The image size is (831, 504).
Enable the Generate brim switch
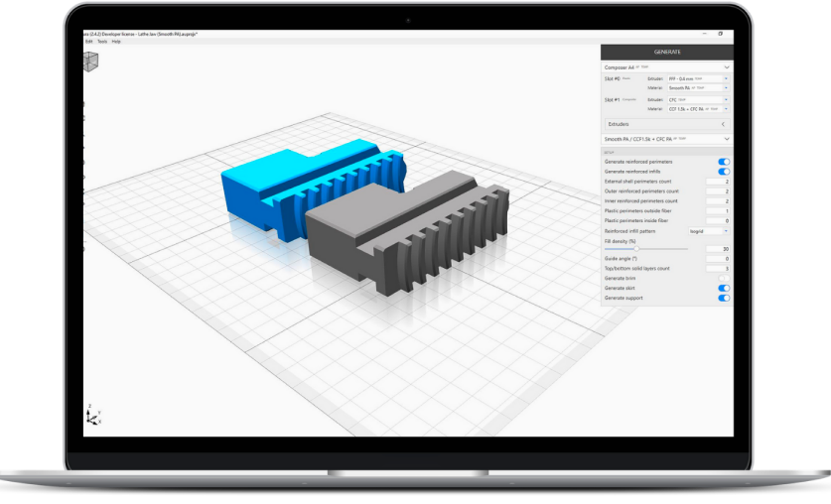[x=724, y=278]
